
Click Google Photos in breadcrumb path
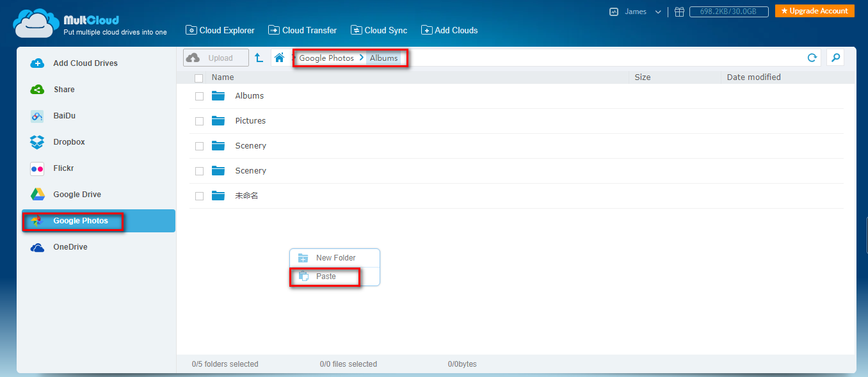326,58
